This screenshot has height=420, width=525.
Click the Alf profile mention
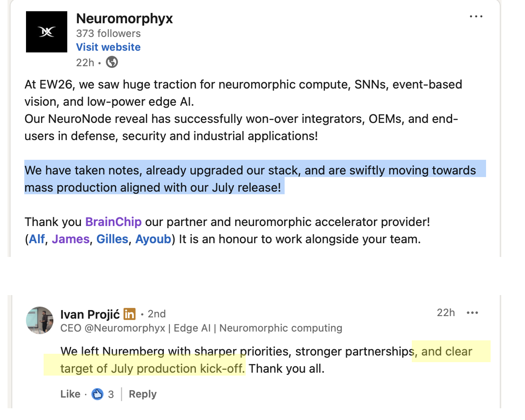(37, 239)
